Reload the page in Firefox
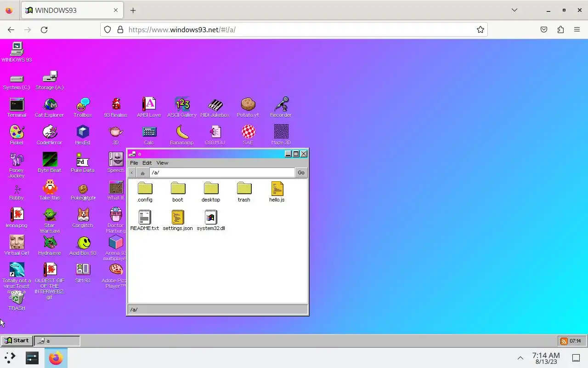The width and height of the screenshot is (588, 368). (x=44, y=29)
